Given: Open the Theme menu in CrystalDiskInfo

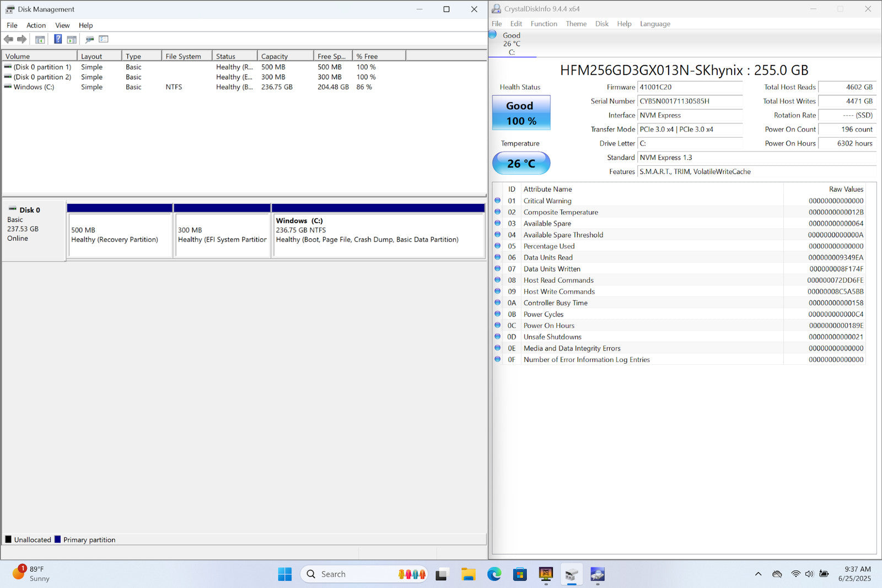Looking at the screenshot, I should [576, 24].
